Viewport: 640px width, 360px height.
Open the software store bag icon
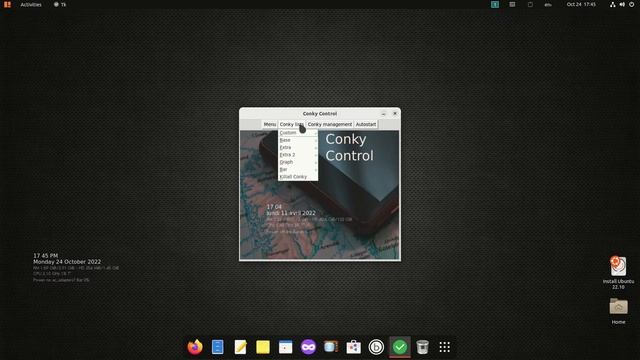tap(353, 347)
